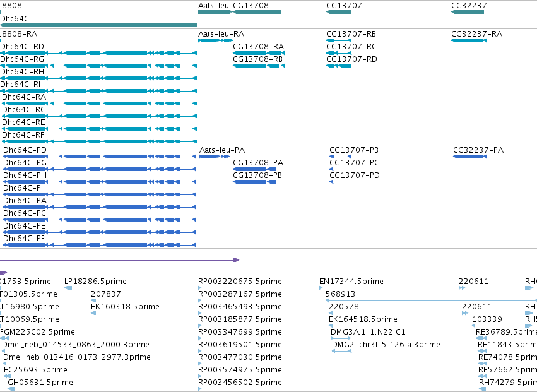The height and width of the screenshot is (392, 537).
Task: Choose protein Dhc64C-PF label
Action: click(x=24, y=239)
